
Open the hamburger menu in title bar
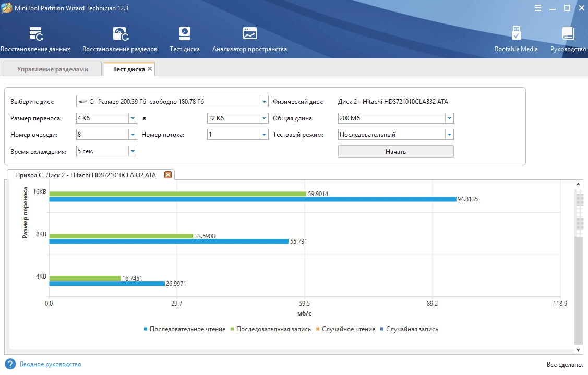point(538,8)
